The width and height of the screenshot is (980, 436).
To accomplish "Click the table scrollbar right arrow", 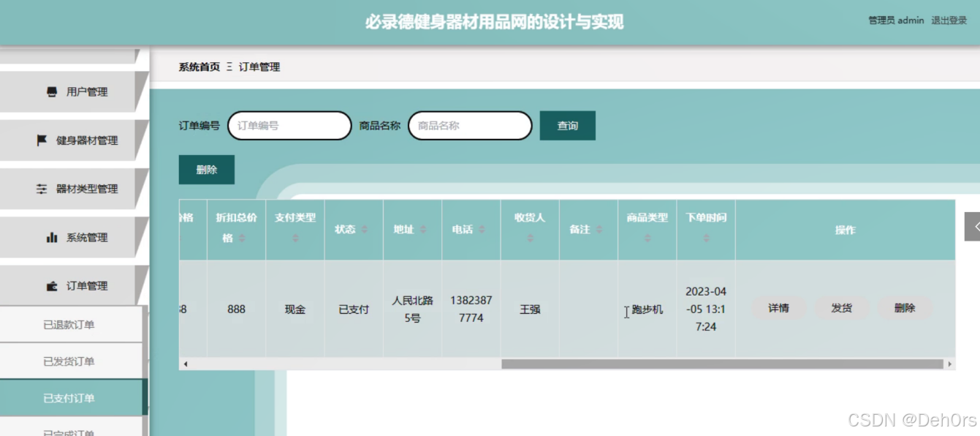I will (949, 364).
